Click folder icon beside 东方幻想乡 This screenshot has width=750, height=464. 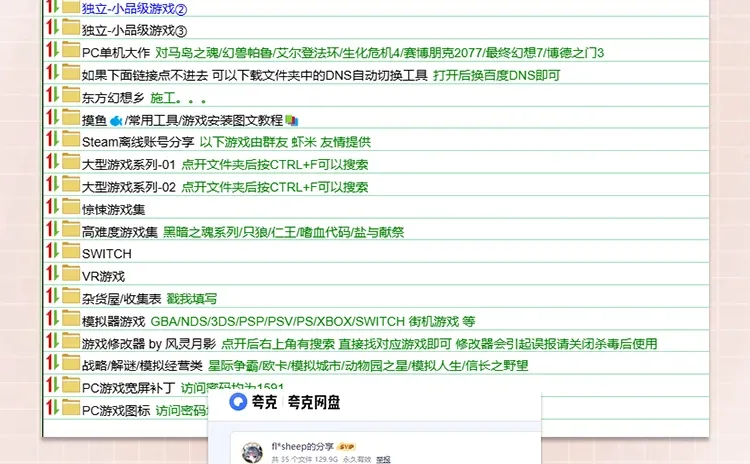71,94
